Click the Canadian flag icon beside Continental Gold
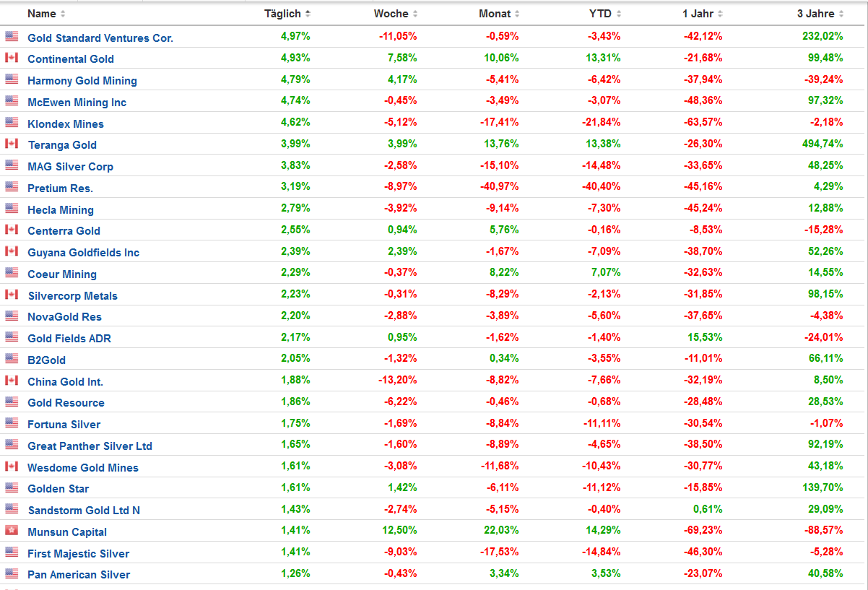The height and width of the screenshot is (590, 868). point(12,58)
